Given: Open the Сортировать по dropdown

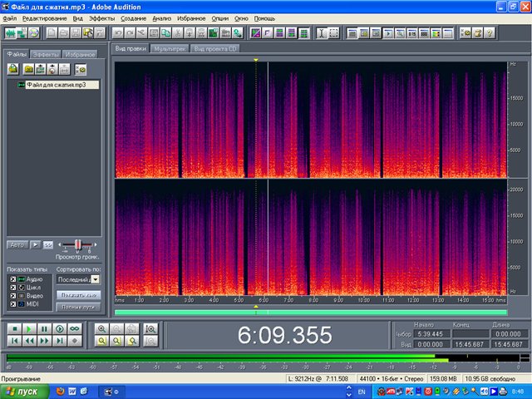Looking at the screenshot, I should coord(96,279).
